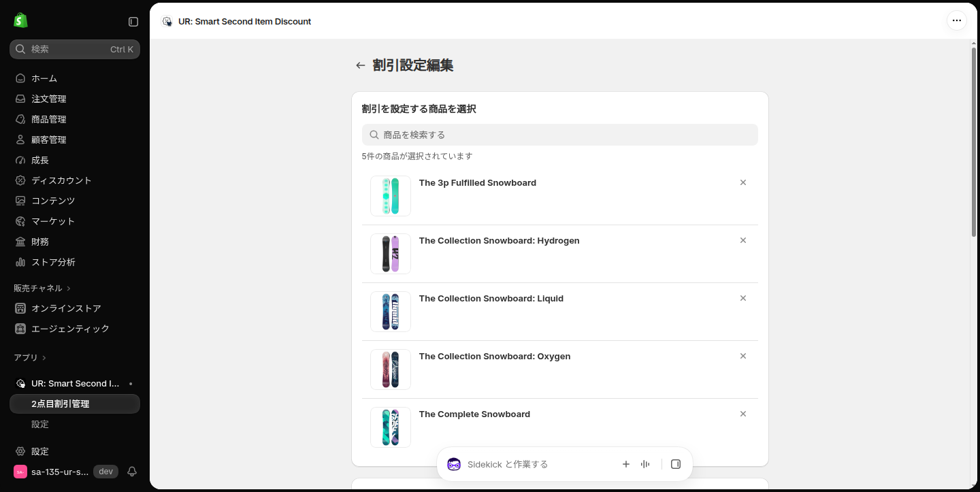Open 商品管理 in the sidebar
980x492 pixels.
[75, 119]
